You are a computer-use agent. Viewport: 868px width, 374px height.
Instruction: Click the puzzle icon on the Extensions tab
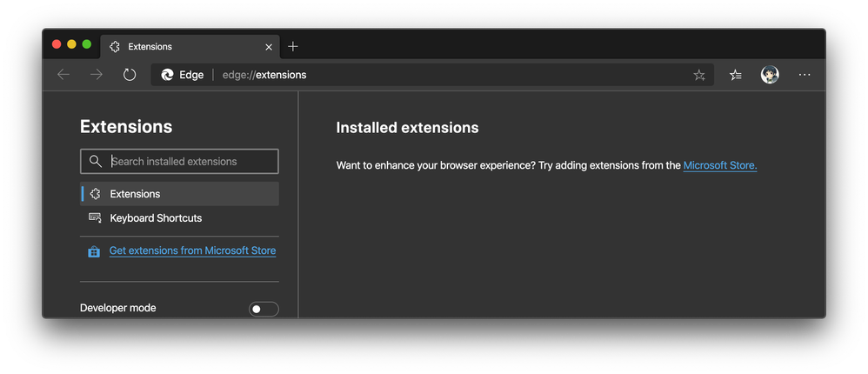tap(115, 47)
